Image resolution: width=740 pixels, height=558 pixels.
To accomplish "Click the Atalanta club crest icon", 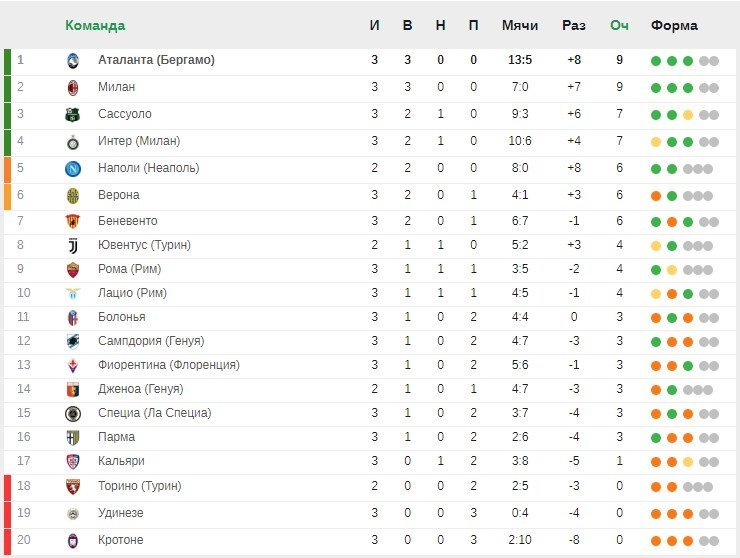I will click(x=73, y=60).
